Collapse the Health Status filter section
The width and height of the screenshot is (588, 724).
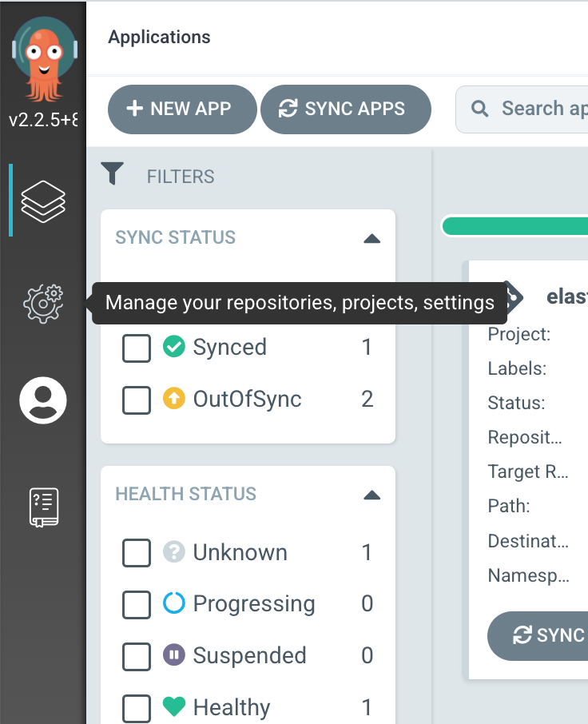point(371,495)
